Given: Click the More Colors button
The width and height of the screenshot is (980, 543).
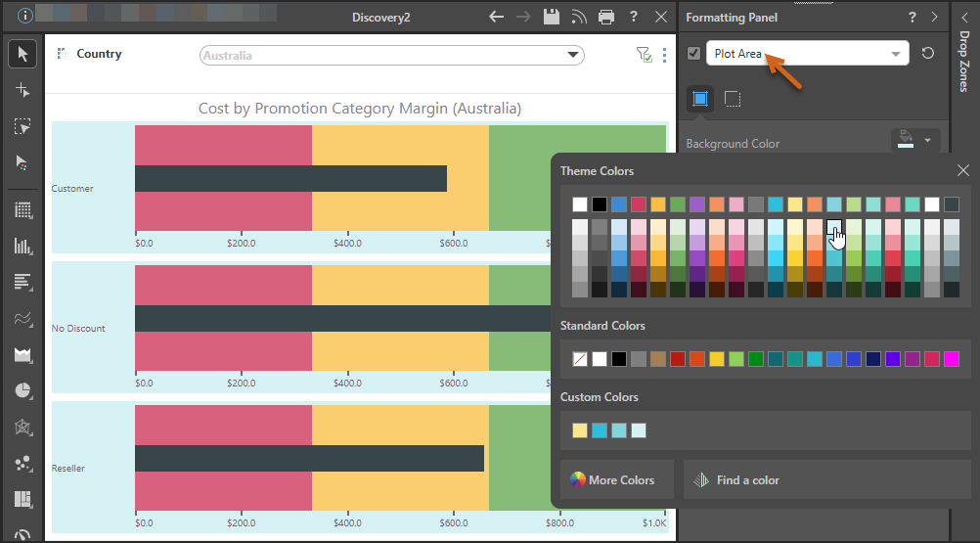Looking at the screenshot, I should pyautogui.click(x=612, y=480).
